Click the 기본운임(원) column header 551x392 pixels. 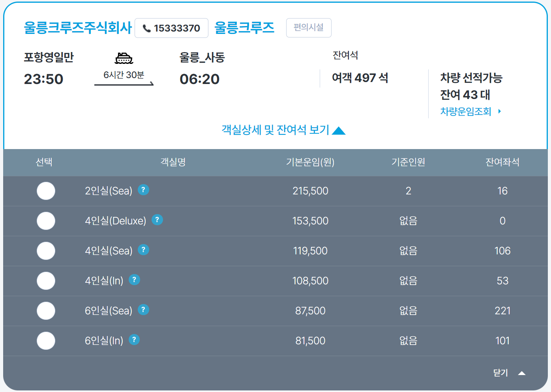tap(310, 162)
